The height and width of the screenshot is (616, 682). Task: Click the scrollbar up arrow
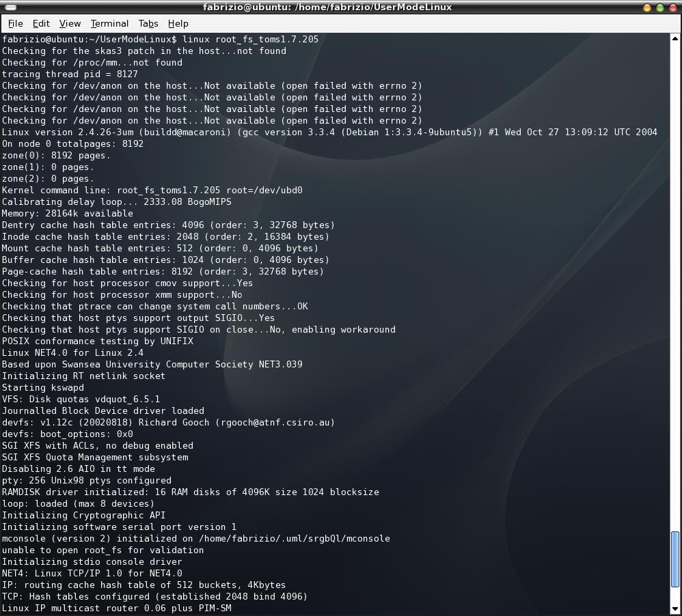click(x=675, y=39)
